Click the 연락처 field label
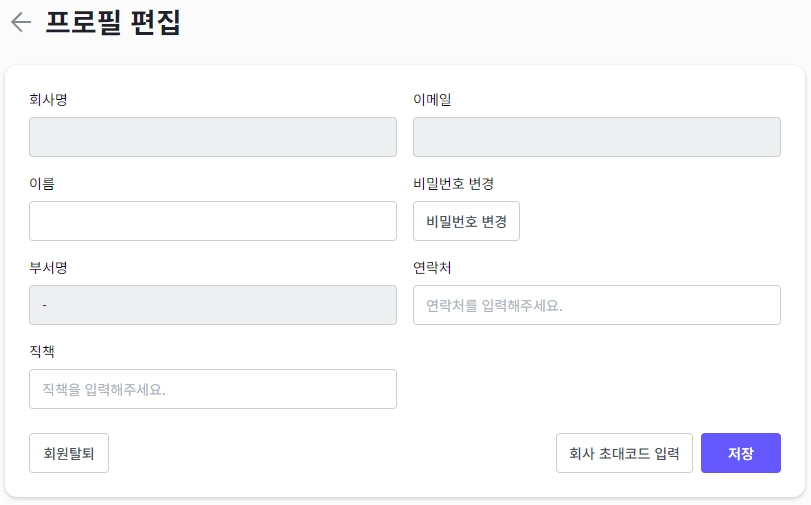The image size is (811, 505). point(432,268)
